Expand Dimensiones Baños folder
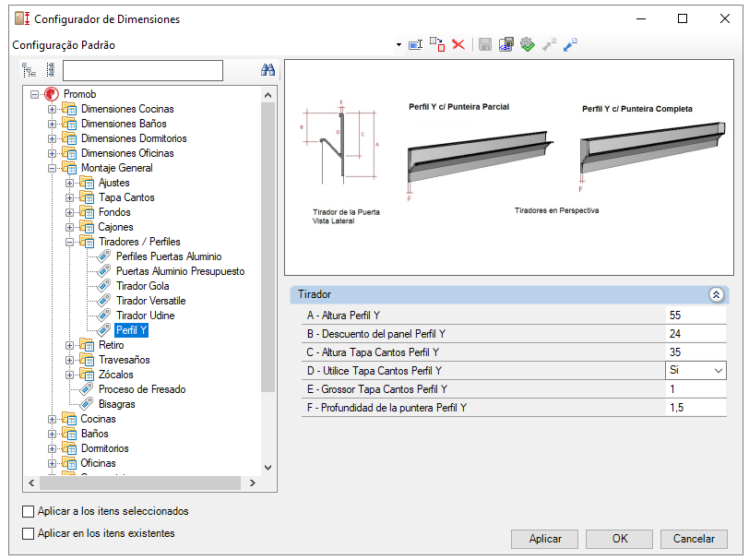Viewport: 749px width, 560px height. [x=52, y=124]
